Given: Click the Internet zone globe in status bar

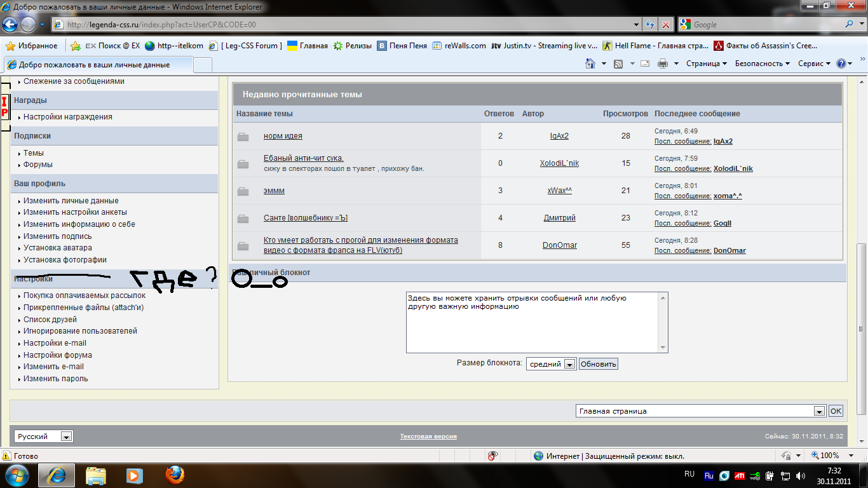Looking at the screenshot, I should (539, 456).
